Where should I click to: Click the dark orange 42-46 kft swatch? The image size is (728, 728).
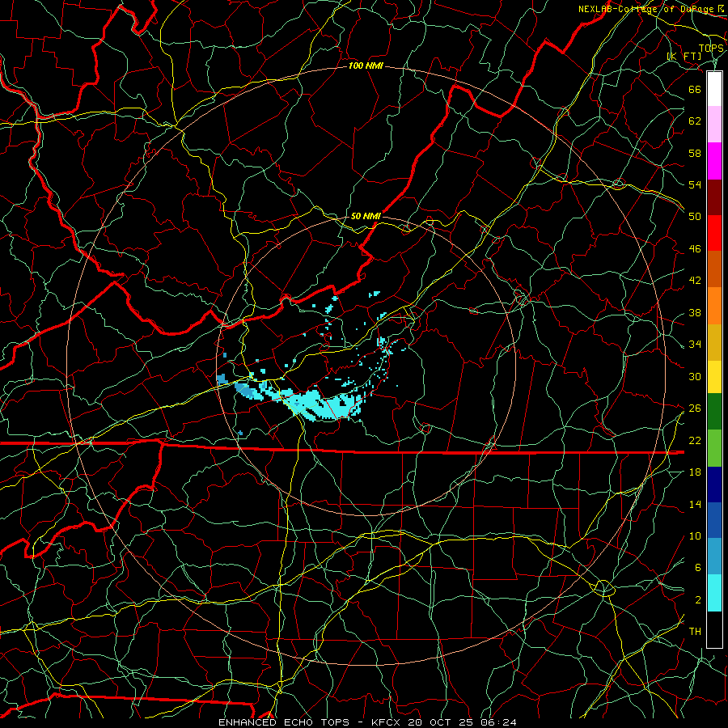[x=714, y=269]
